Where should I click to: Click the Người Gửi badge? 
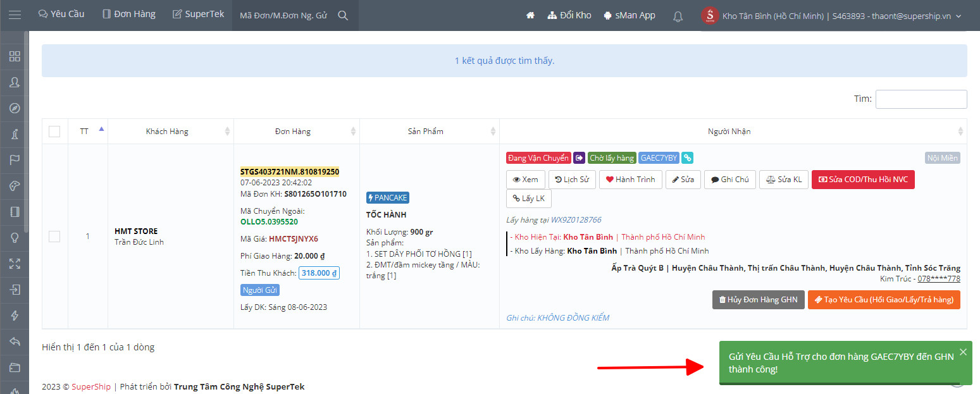pyautogui.click(x=260, y=290)
